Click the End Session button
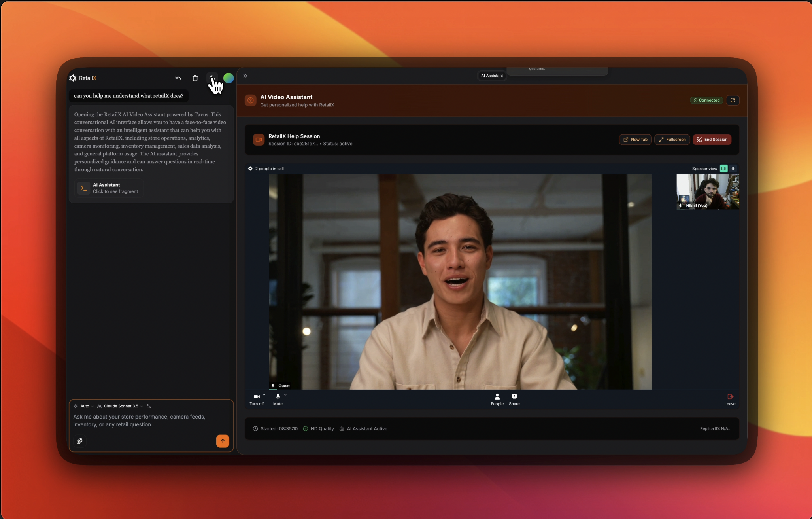Image resolution: width=812 pixels, height=519 pixels. [x=712, y=140]
